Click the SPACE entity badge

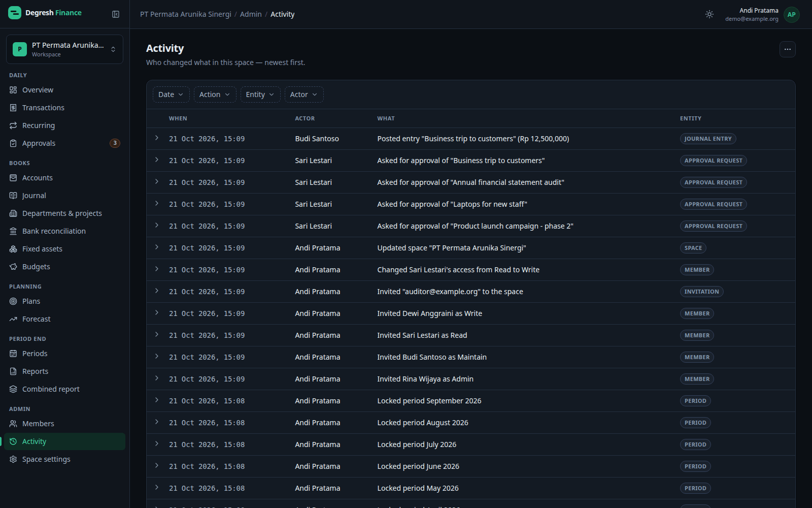coord(693,248)
